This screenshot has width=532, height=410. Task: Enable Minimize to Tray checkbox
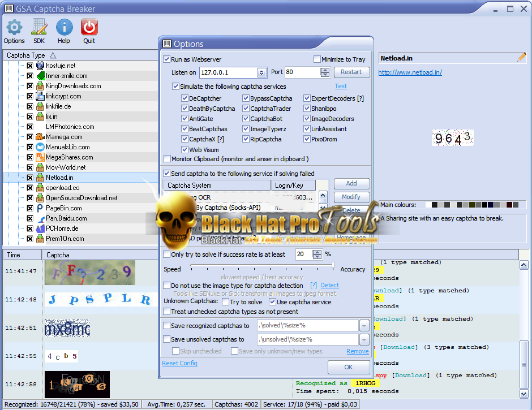tap(317, 59)
